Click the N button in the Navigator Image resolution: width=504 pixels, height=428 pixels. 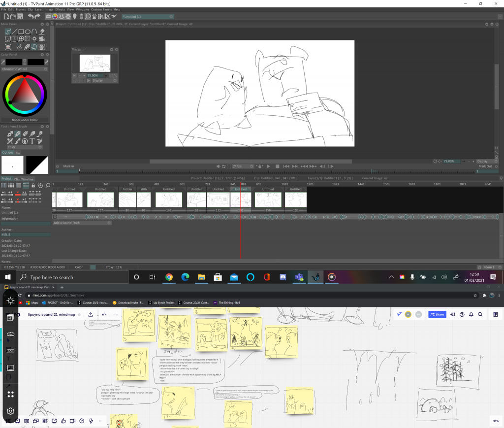pos(74,75)
